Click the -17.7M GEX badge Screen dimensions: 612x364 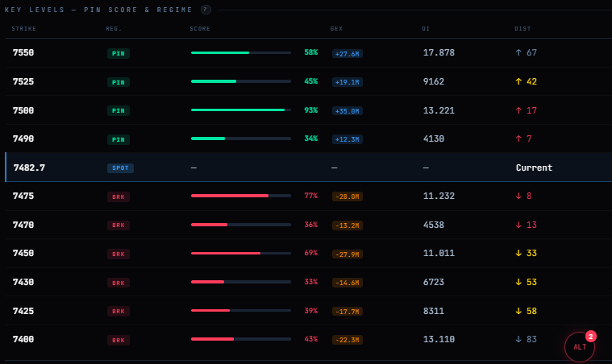pos(348,312)
